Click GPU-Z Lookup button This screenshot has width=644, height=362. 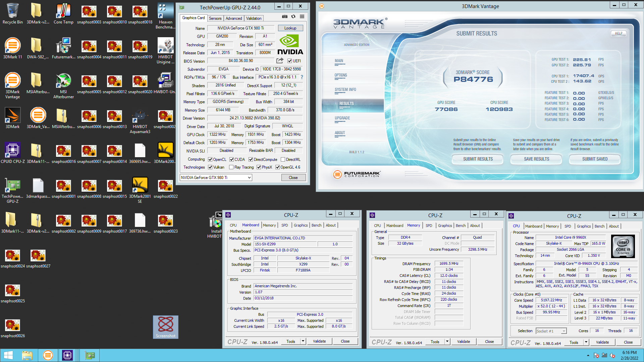(x=290, y=28)
